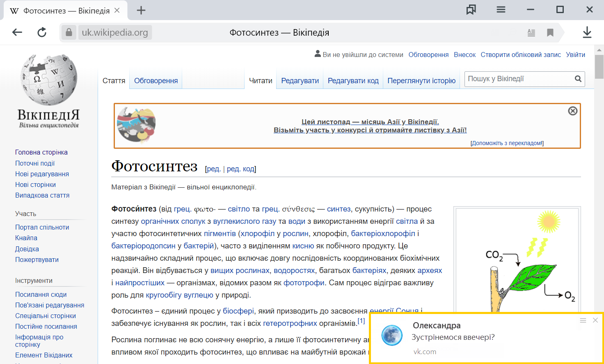Open the Редагувати код tab

(x=353, y=81)
